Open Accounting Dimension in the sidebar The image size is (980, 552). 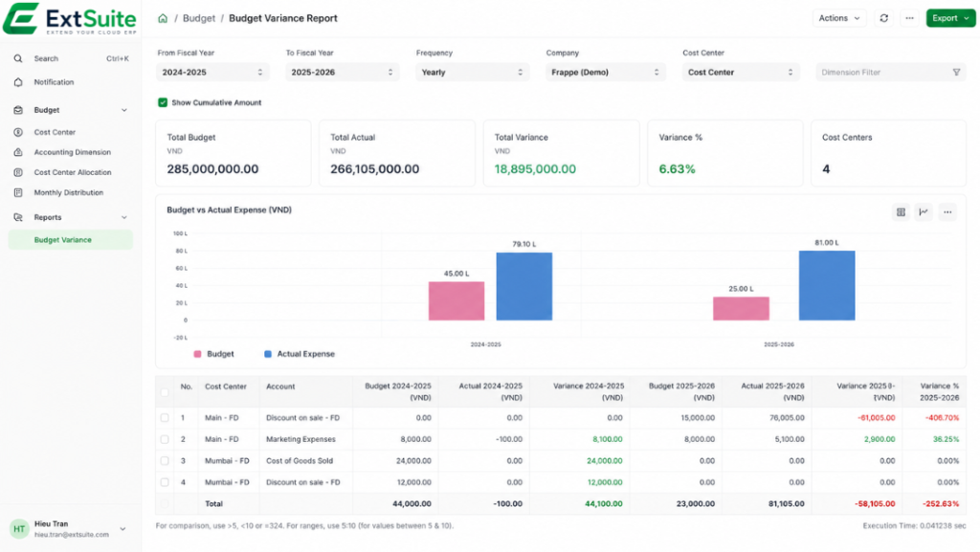click(x=72, y=152)
